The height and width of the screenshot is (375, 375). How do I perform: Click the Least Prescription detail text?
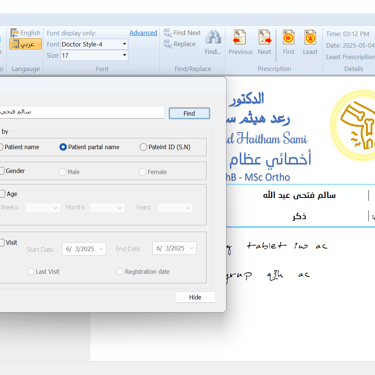coord(350,57)
